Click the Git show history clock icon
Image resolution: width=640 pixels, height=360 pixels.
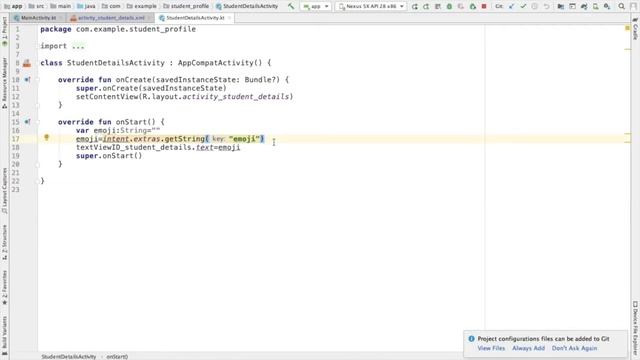(535, 7)
